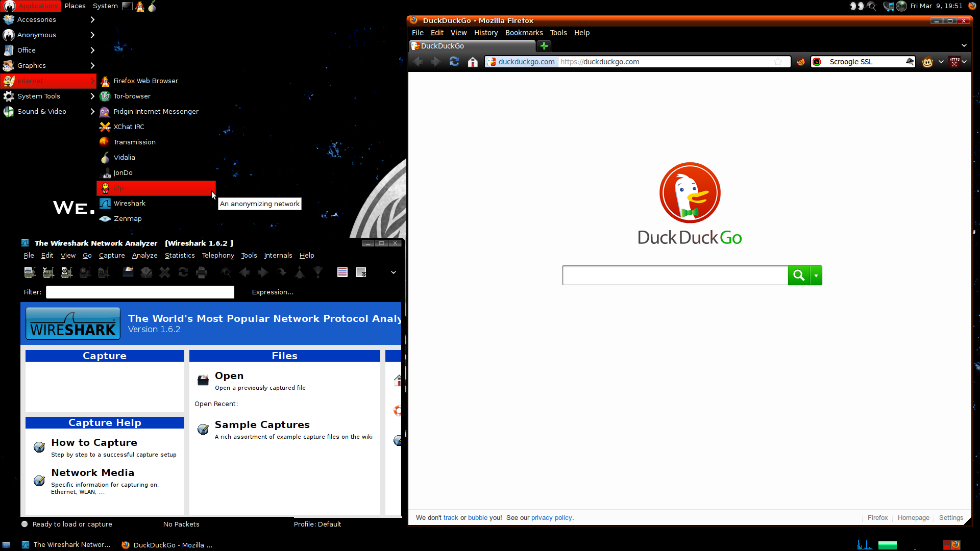Click the DuckDuckGo search input field
This screenshot has height=551, width=980.
(x=674, y=274)
